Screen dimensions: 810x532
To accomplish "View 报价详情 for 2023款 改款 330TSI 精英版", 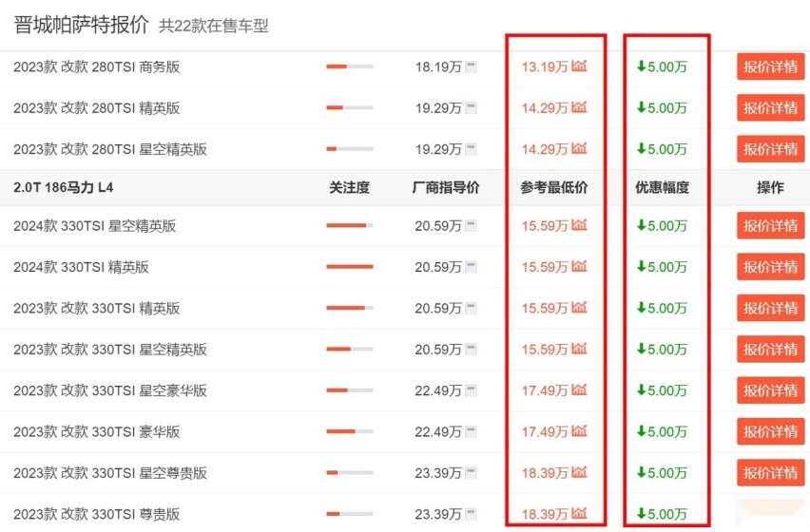I will pos(771,308).
